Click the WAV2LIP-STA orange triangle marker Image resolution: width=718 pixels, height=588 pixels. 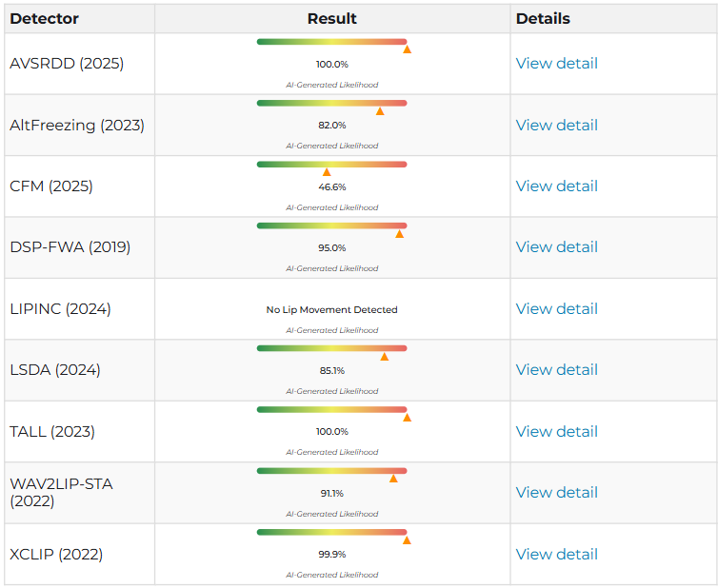coord(393,479)
